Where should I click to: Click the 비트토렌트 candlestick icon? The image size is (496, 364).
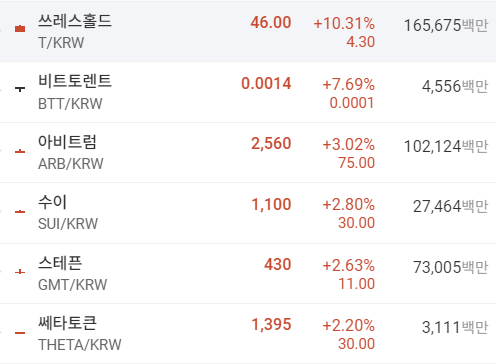click(x=20, y=89)
